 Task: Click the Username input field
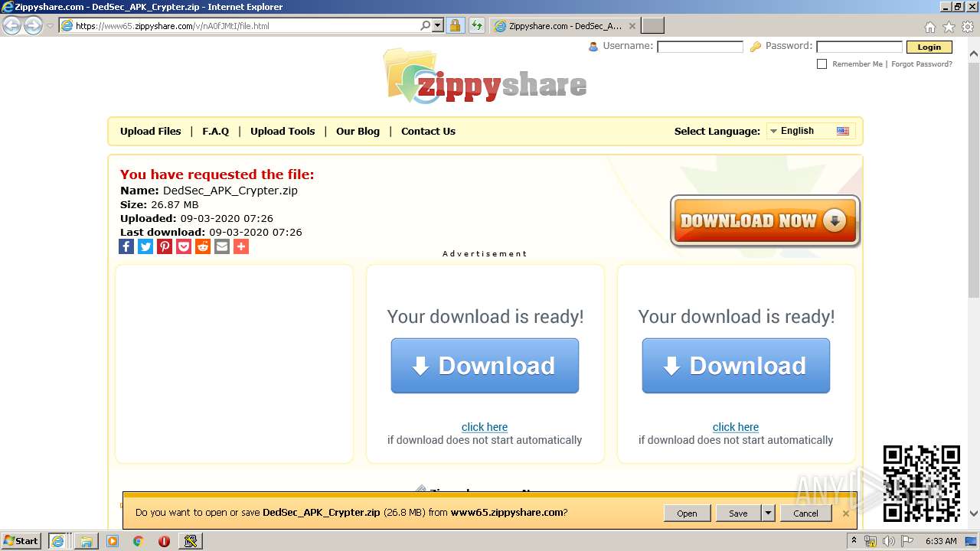coord(700,47)
